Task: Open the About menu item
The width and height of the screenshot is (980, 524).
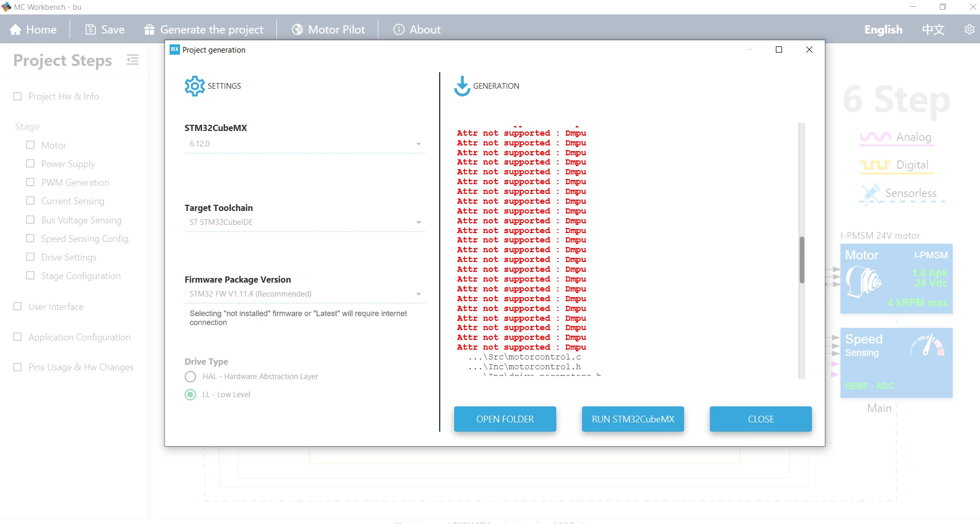Action: (x=417, y=29)
